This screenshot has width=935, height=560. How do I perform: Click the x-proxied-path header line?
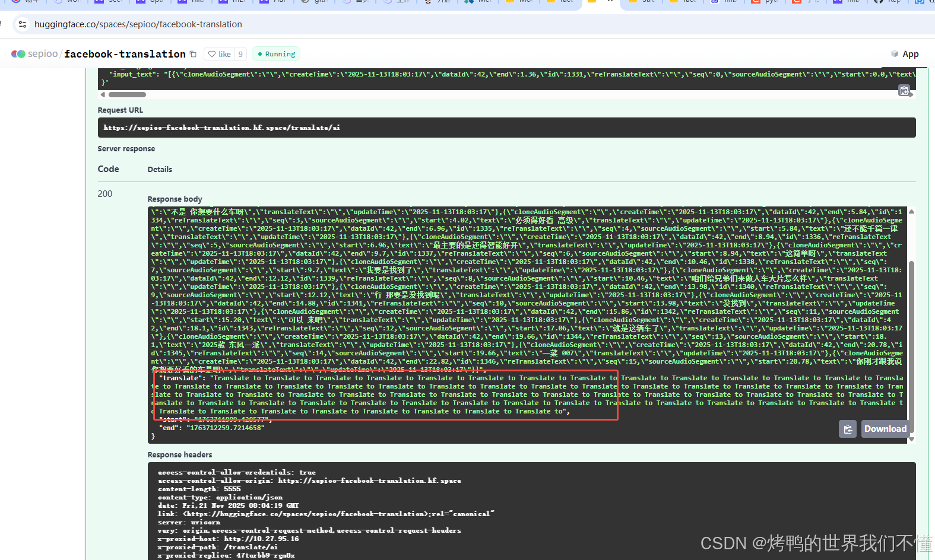[218, 547]
